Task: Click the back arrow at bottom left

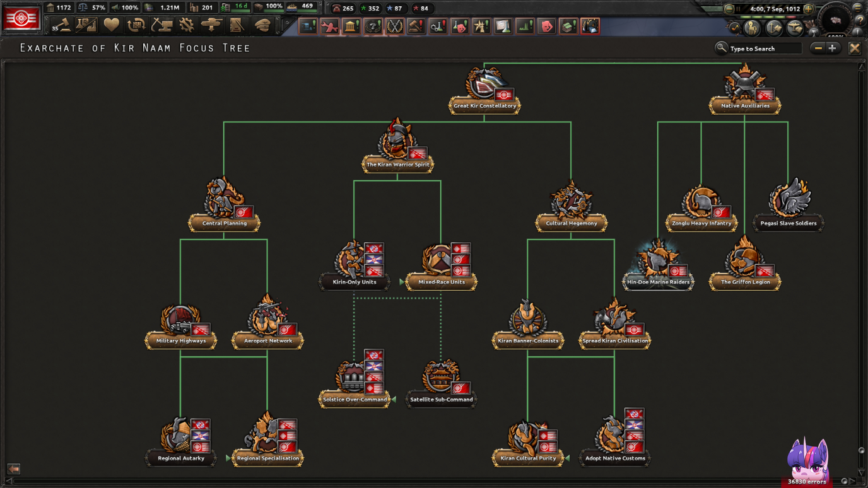Action: (13, 468)
